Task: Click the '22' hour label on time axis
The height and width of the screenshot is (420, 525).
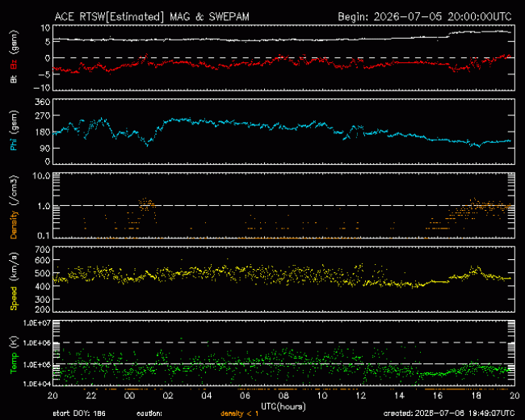Action: click(91, 396)
